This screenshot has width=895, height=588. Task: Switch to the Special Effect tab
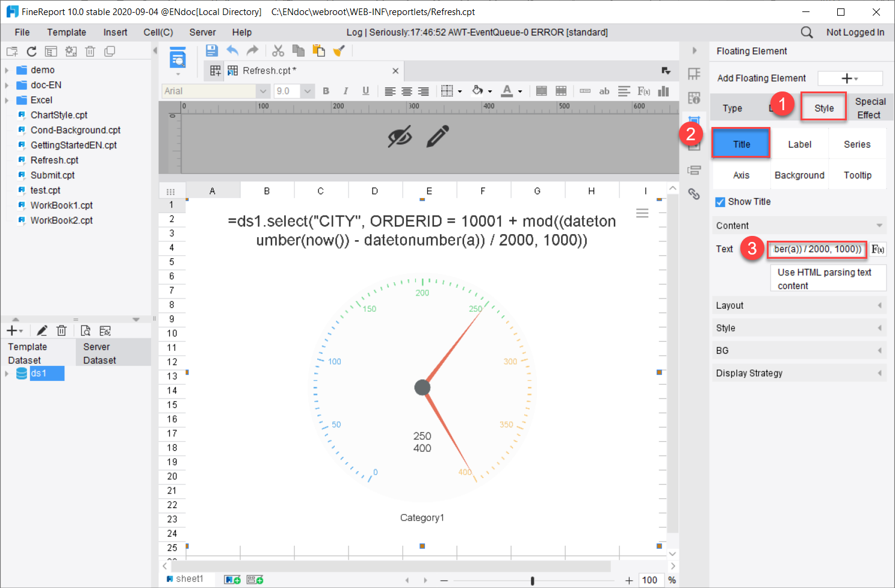pos(869,108)
